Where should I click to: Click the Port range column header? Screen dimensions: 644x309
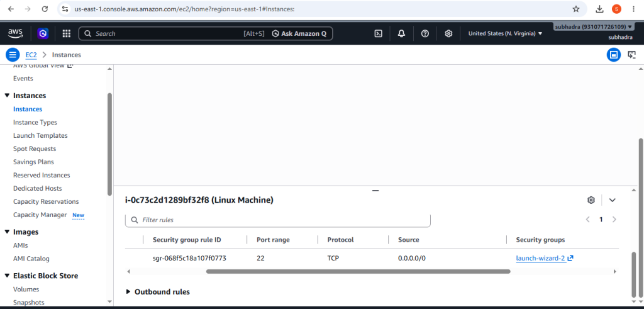tap(273, 240)
